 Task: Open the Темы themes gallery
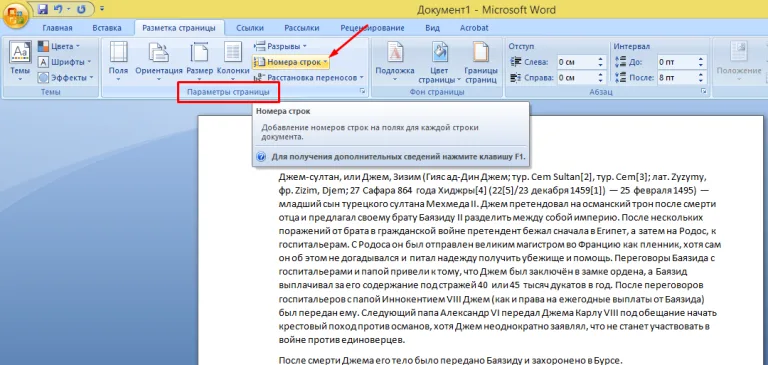pos(20,62)
